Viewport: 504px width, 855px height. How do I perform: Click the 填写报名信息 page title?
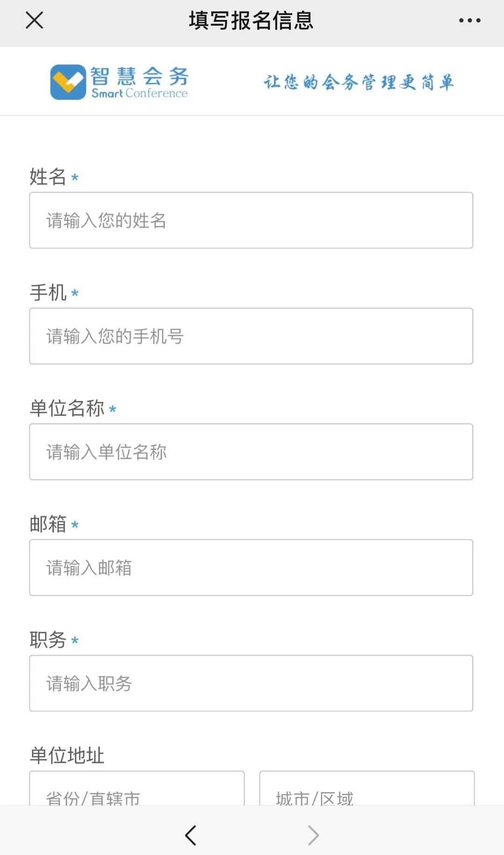[251, 21]
